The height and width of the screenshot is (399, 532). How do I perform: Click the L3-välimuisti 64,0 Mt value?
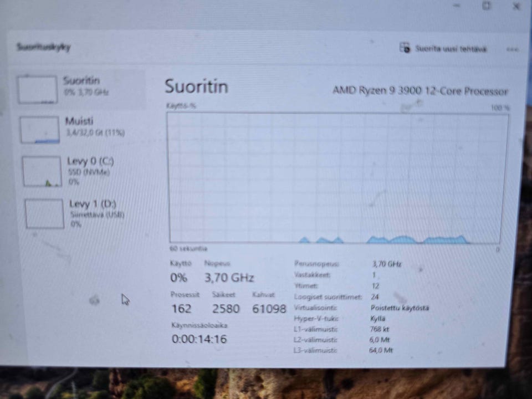381,350
